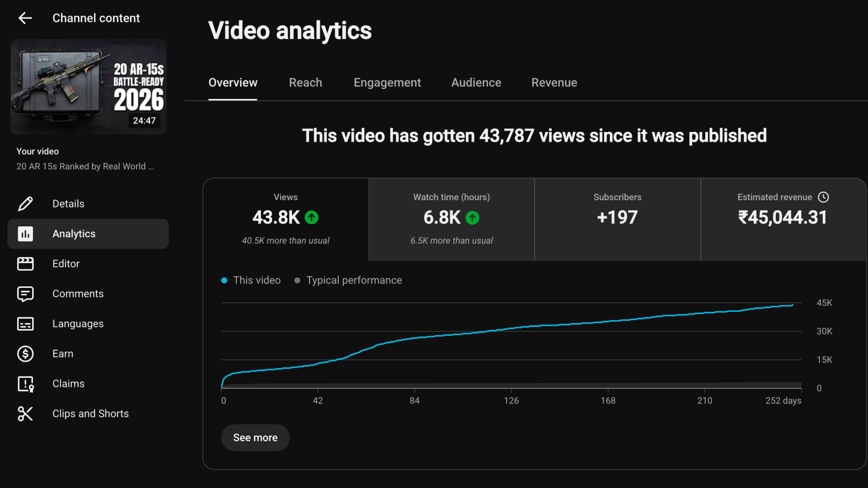This screenshot has height=488, width=868.
Task: Open the Claims icon
Action: (x=25, y=384)
